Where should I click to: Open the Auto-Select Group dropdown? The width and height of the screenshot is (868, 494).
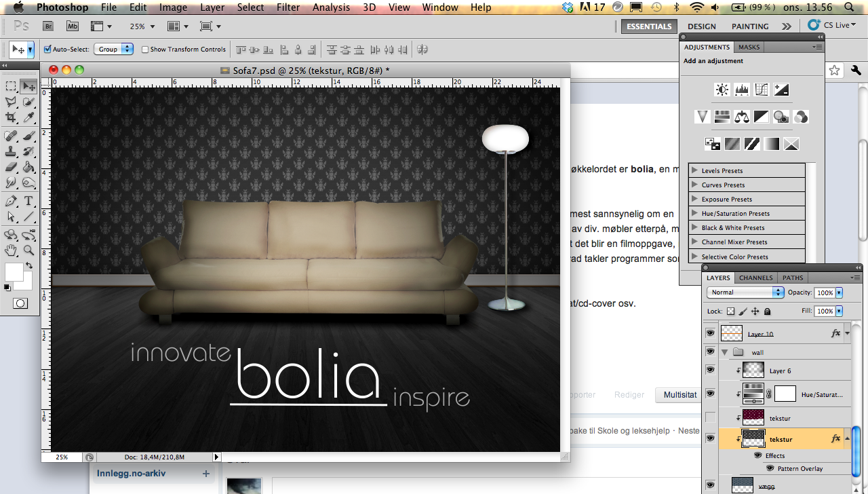pos(115,50)
